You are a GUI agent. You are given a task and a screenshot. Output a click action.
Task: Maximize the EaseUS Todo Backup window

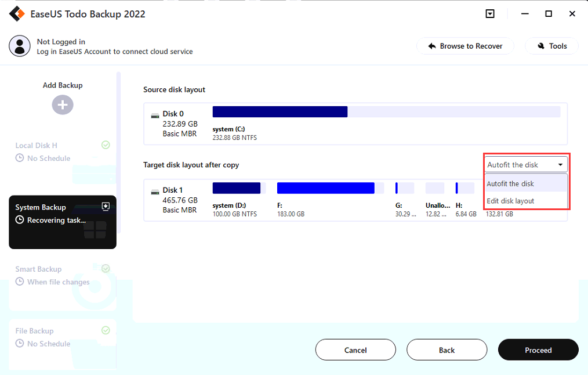coord(548,14)
